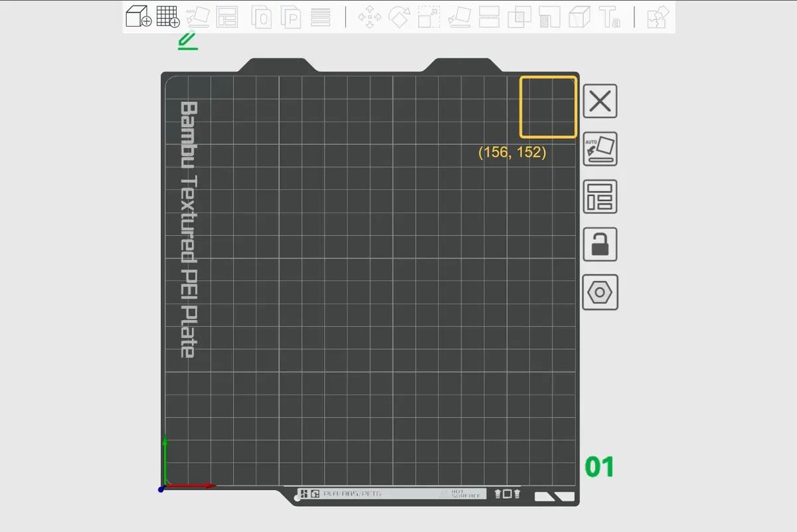
Task: Remove all objects with plate X button
Action: [x=600, y=102]
